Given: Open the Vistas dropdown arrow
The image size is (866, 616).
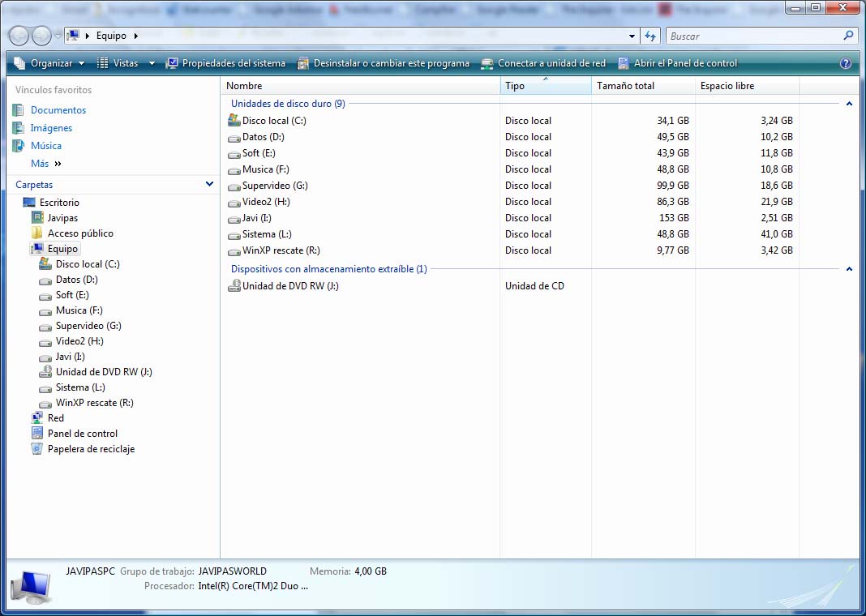Looking at the screenshot, I should pos(152,63).
